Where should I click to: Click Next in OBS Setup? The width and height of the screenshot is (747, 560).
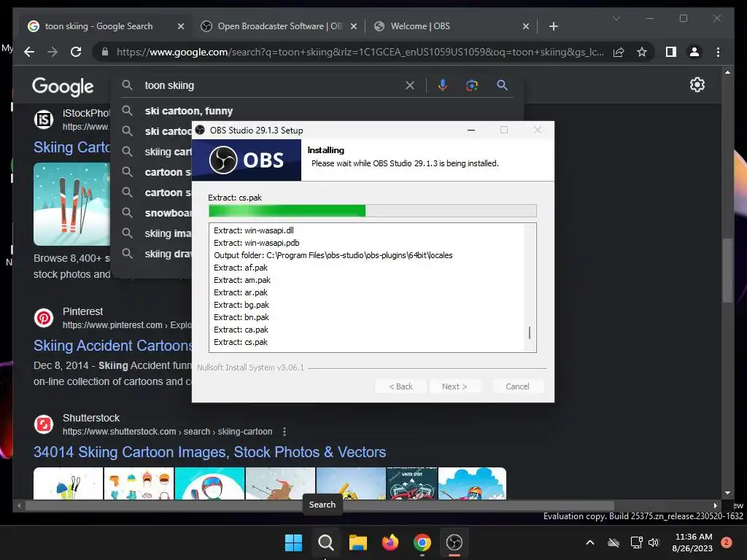454,386
